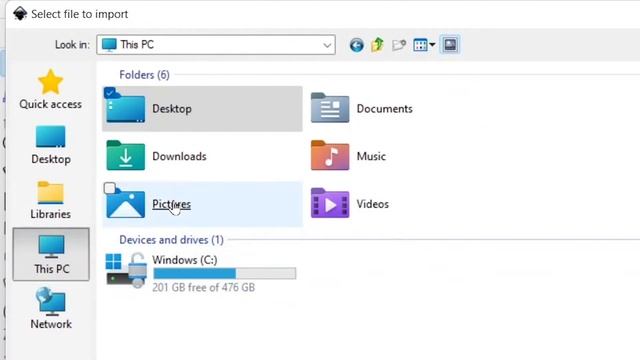Open the Music folder icon
The image size is (640, 360).
pos(330,156)
